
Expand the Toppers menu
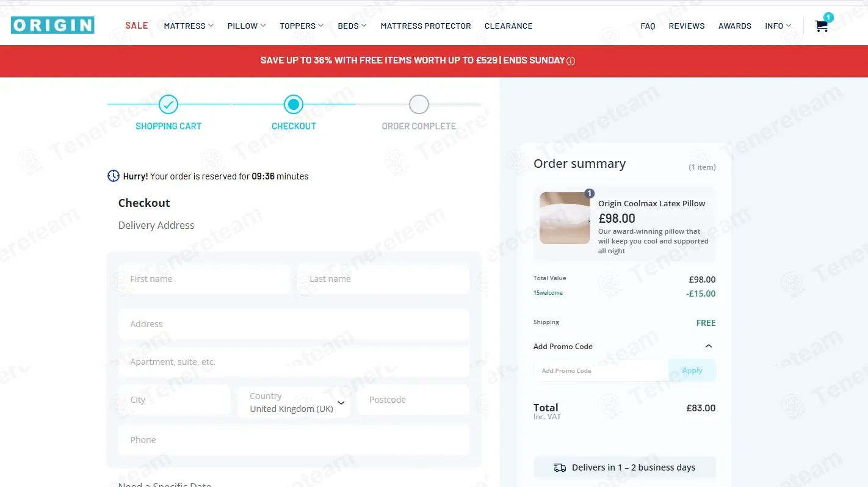(302, 26)
